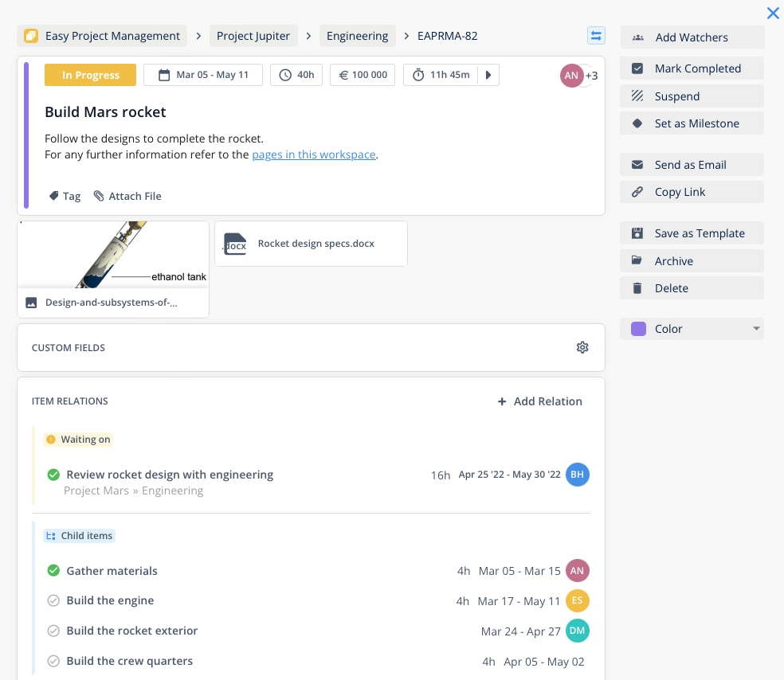Screen dimensions: 784x680
Task: Click Add Watchers
Action: pos(692,37)
